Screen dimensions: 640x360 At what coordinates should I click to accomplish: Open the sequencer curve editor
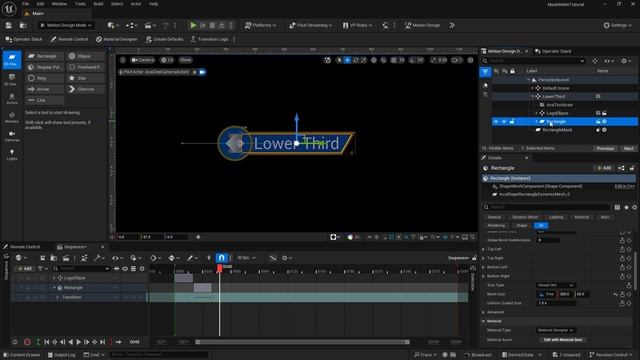(x=273, y=258)
